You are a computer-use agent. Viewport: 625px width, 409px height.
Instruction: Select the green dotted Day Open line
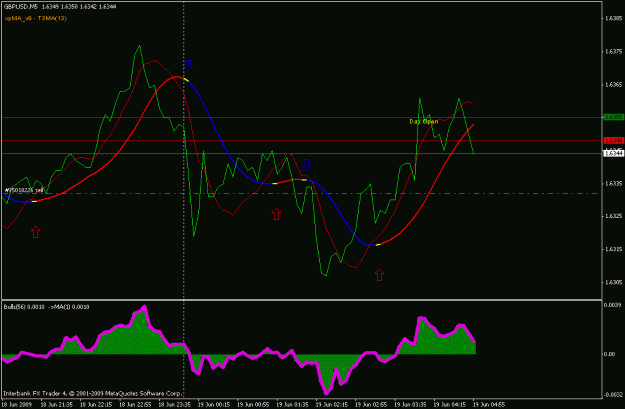click(302, 118)
